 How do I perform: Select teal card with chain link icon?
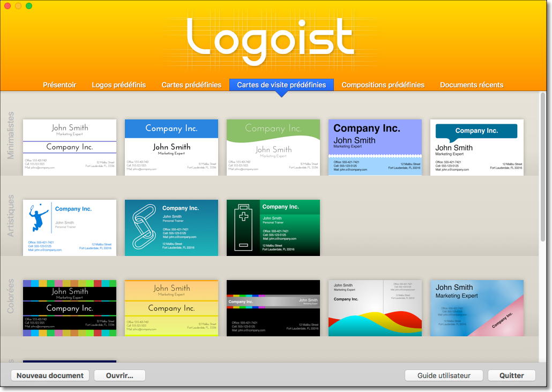(x=171, y=228)
